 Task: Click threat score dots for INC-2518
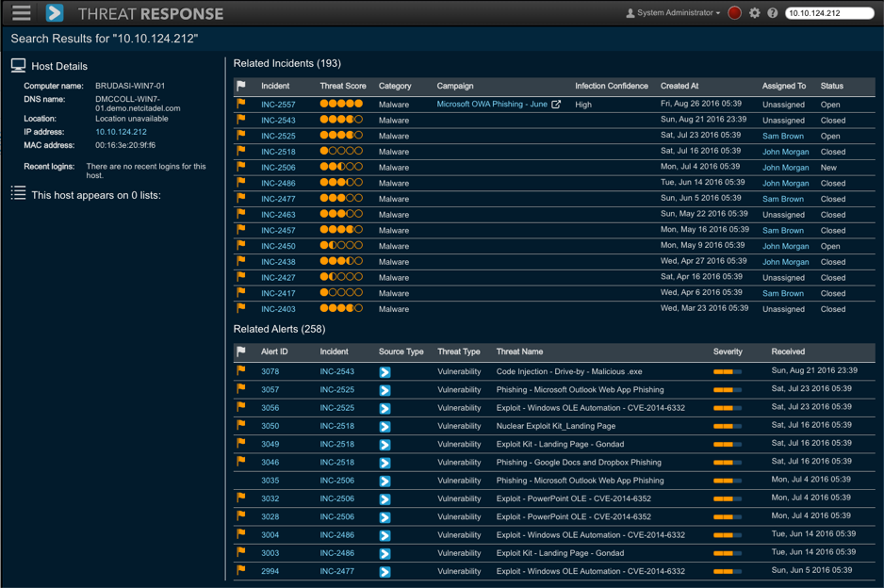coord(341,151)
